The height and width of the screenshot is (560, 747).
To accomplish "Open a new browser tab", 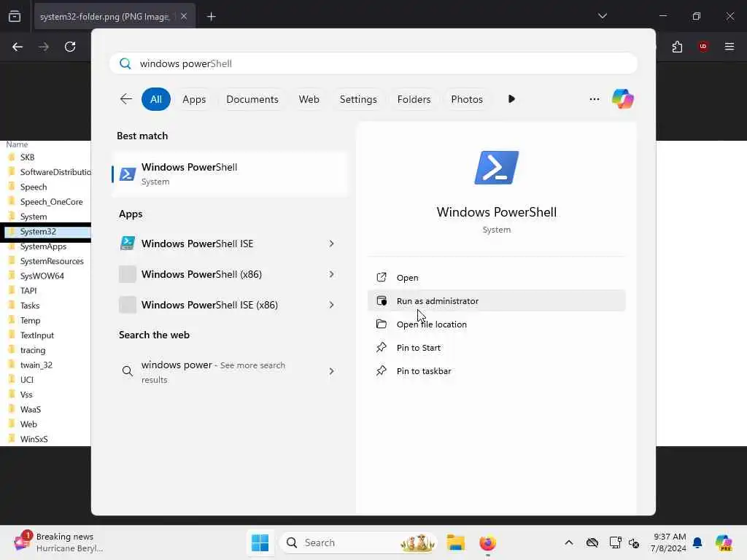I will 212,17.
